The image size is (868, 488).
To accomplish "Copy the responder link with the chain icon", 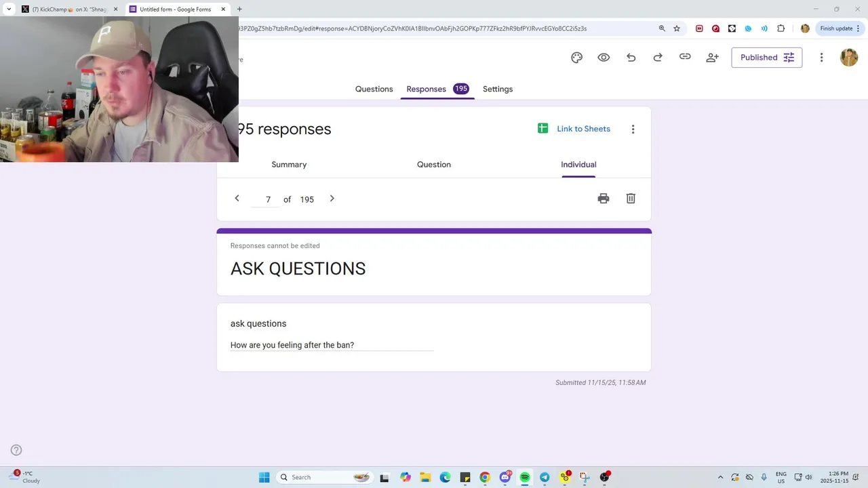I will click(685, 57).
